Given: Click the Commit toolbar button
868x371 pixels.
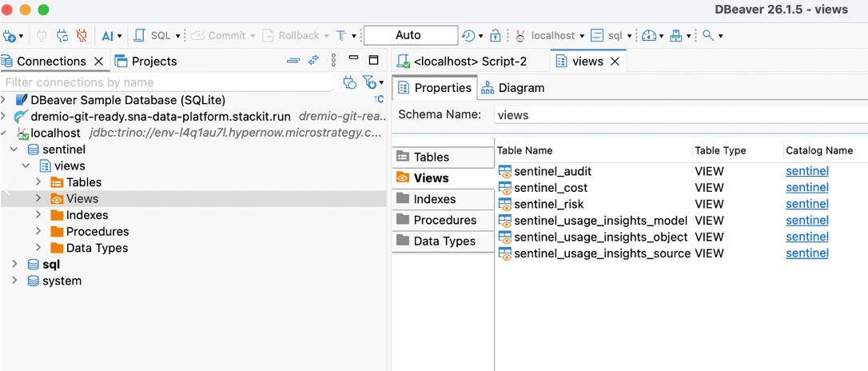Looking at the screenshot, I should [217, 36].
